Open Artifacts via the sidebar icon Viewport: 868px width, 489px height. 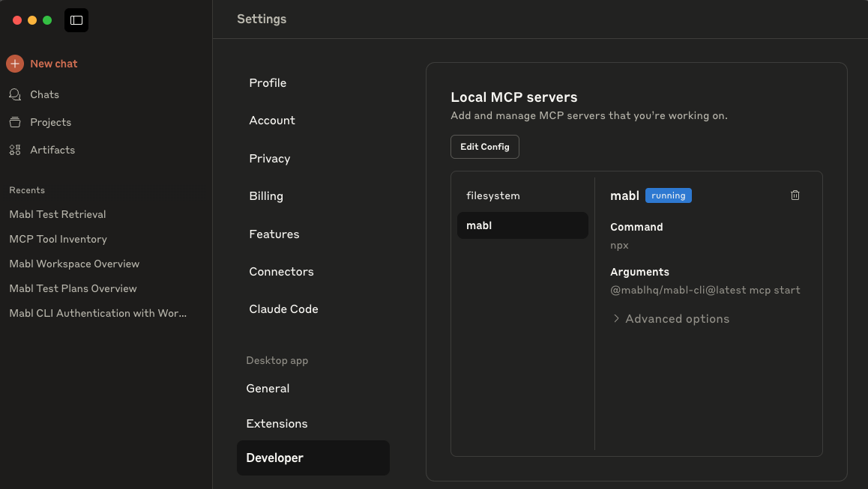(15, 150)
